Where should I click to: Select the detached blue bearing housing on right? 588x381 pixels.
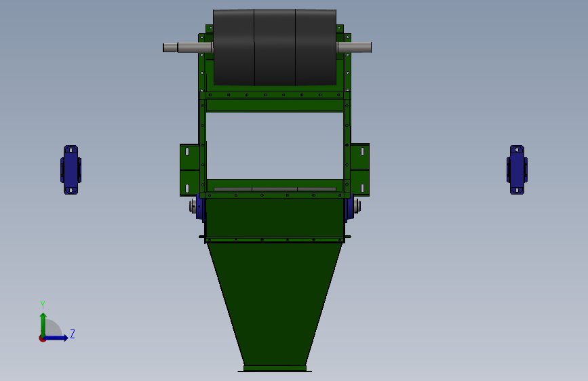tap(517, 170)
